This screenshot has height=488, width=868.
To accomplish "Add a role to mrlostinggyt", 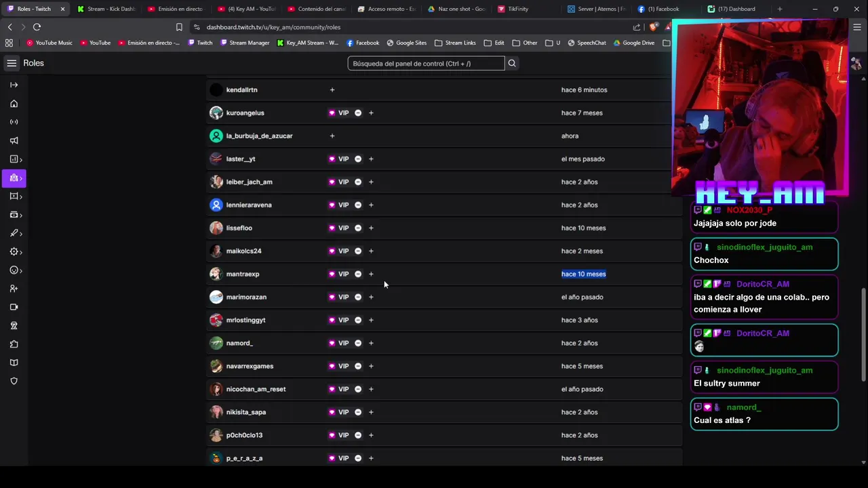I will (x=371, y=320).
